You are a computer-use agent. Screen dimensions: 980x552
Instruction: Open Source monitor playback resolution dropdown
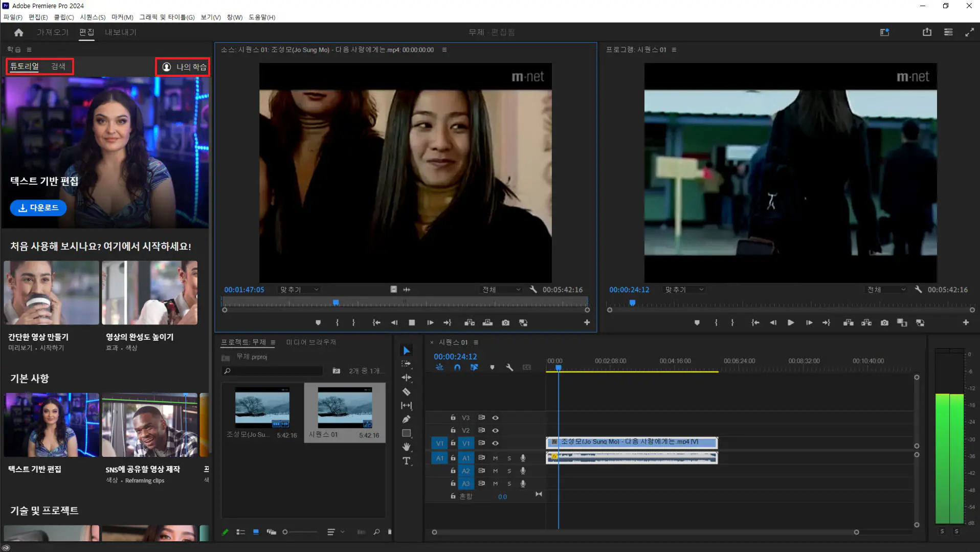501,290
